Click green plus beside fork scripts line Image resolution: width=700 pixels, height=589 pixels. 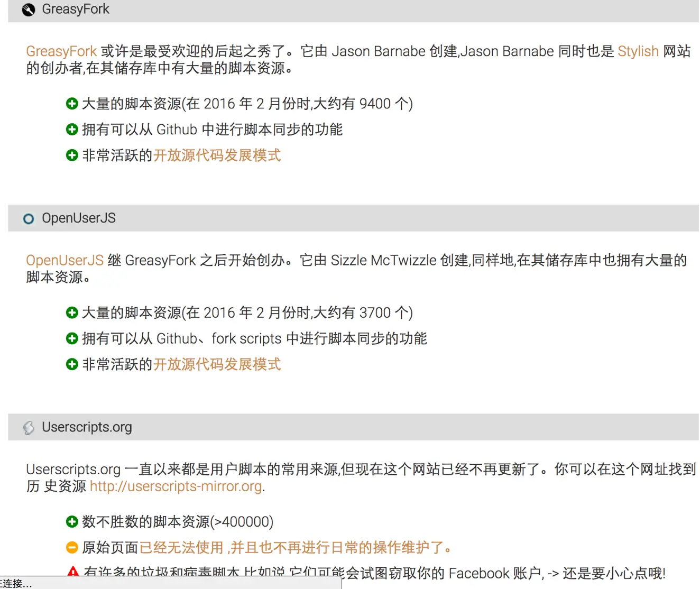(72, 338)
